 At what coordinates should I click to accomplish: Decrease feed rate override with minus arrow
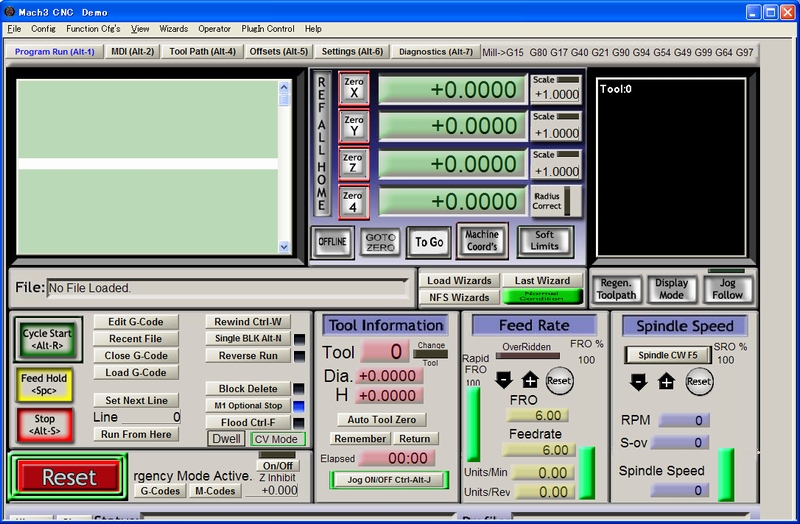(503, 380)
